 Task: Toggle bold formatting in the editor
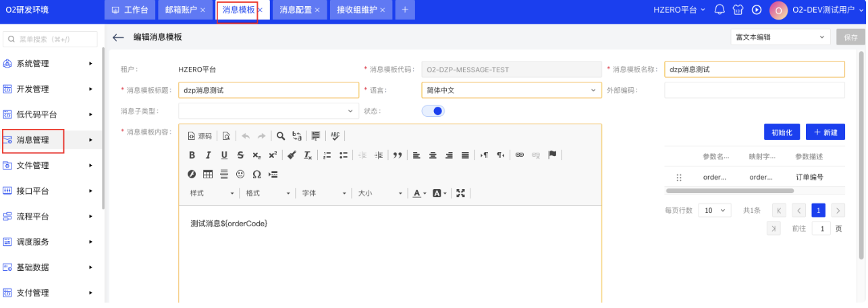(192, 155)
